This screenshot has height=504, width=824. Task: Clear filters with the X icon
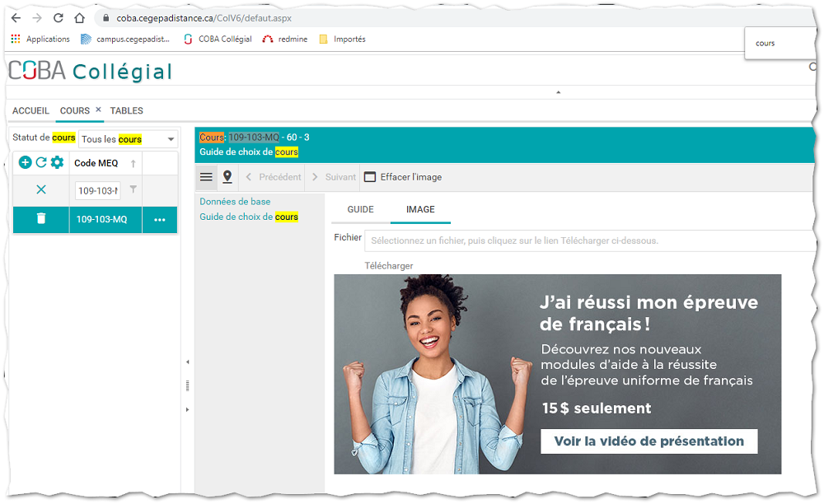point(41,190)
